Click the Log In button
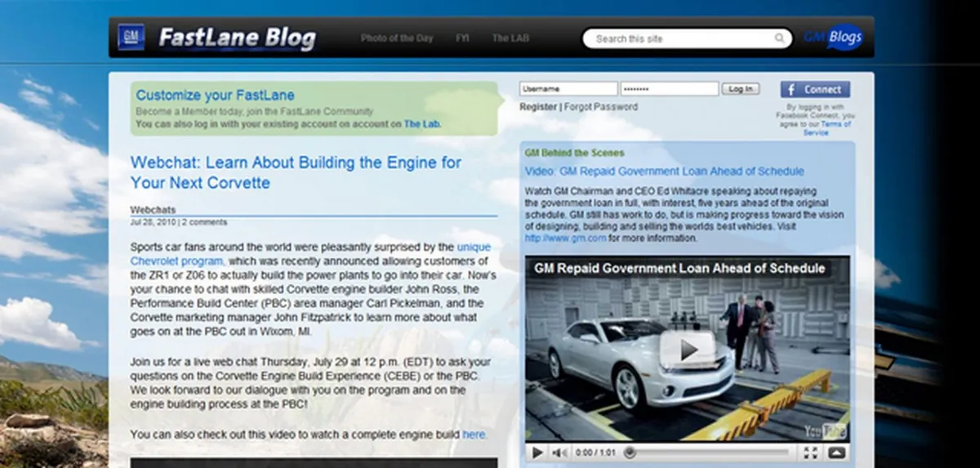The width and height of the screenshot is (980, 468). click(741, 89)
